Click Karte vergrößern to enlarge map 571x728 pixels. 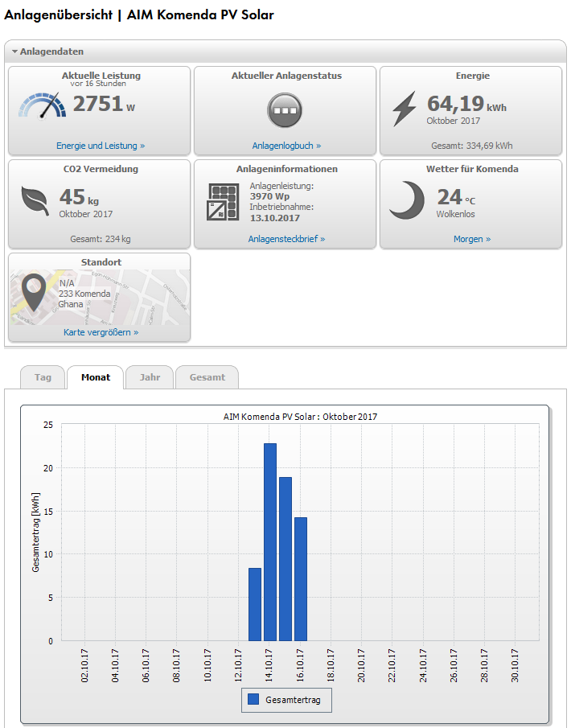point(100,331)
